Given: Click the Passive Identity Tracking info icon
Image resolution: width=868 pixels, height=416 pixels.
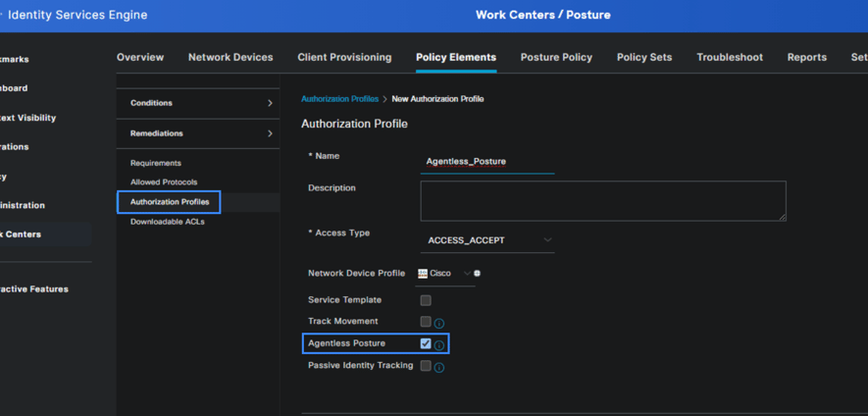Looking at the screenshot, I should coord(439,367).
